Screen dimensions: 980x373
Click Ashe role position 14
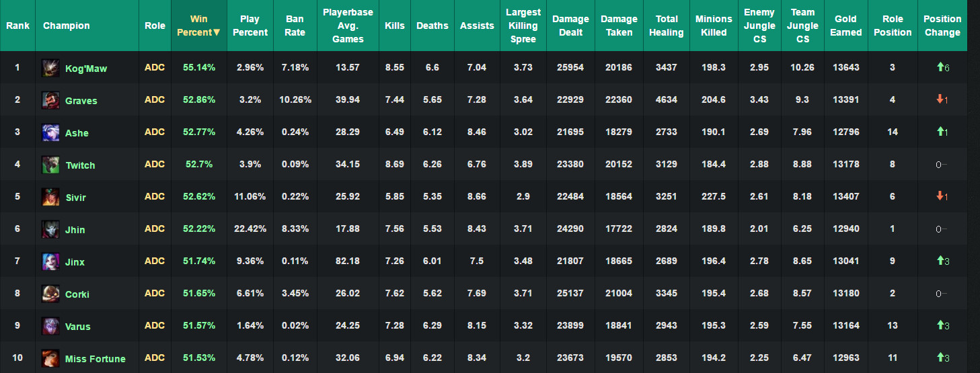click(x=893, y=132)
